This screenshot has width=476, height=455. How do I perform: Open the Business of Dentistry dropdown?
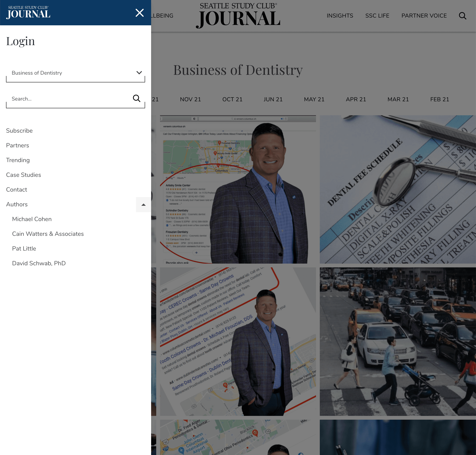(75, 73)
